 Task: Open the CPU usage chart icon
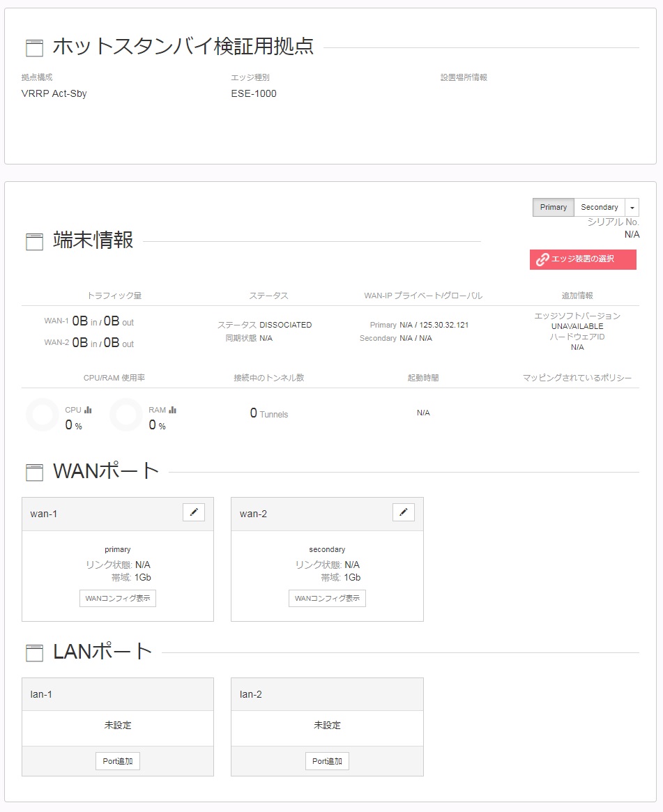(88, 410)
